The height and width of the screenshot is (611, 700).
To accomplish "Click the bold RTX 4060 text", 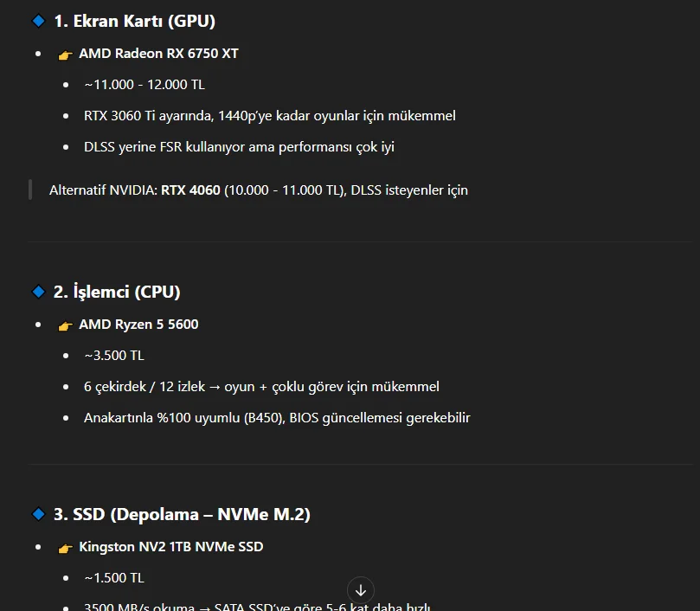I will pos(190,190).
